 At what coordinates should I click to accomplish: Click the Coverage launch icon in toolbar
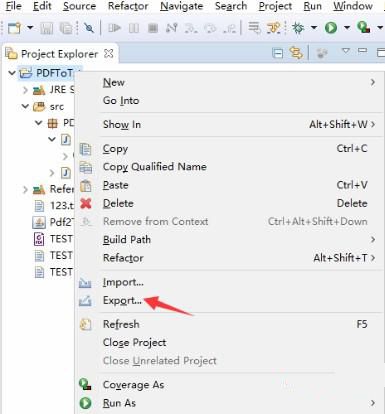363,27
